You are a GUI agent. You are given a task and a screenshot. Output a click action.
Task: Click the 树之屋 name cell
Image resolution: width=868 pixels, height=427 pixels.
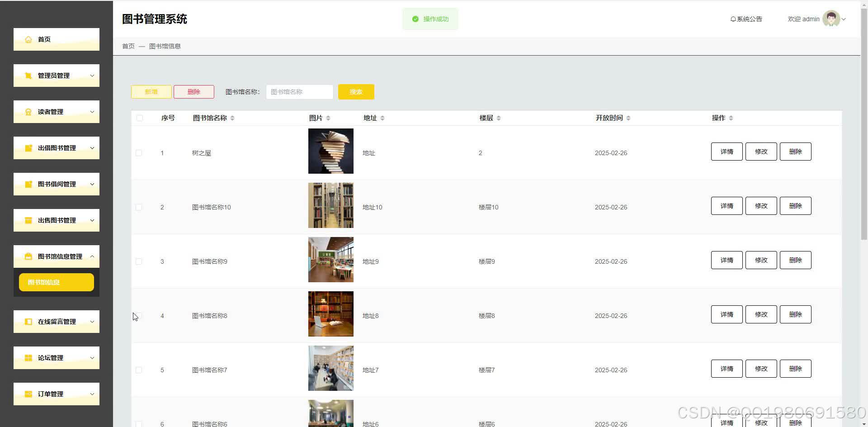(x=202, y=153)
